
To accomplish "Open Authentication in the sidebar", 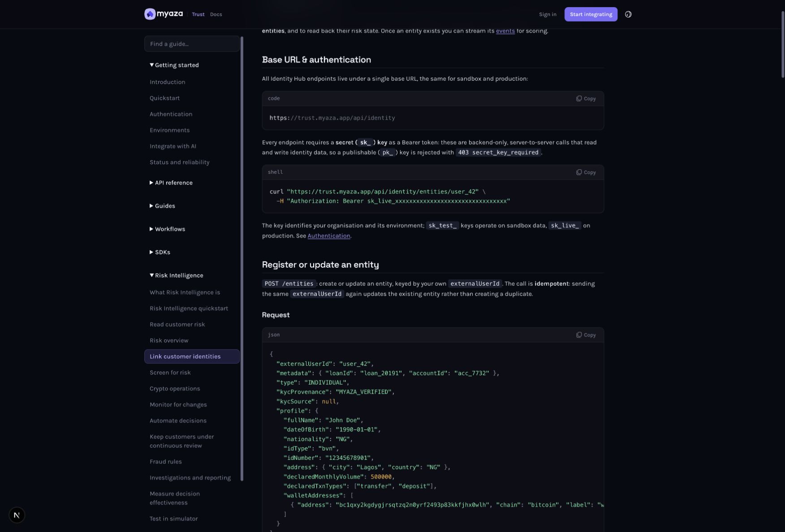I will 171,114.
